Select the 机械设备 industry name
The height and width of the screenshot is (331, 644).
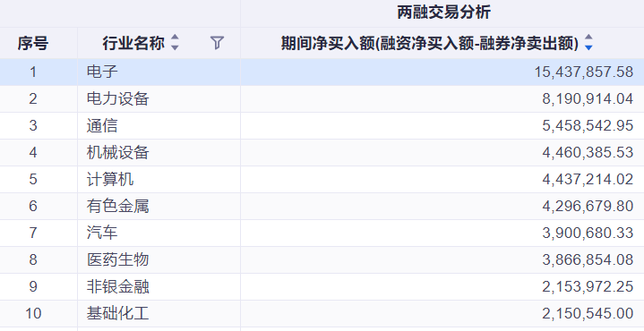[118, 153]
